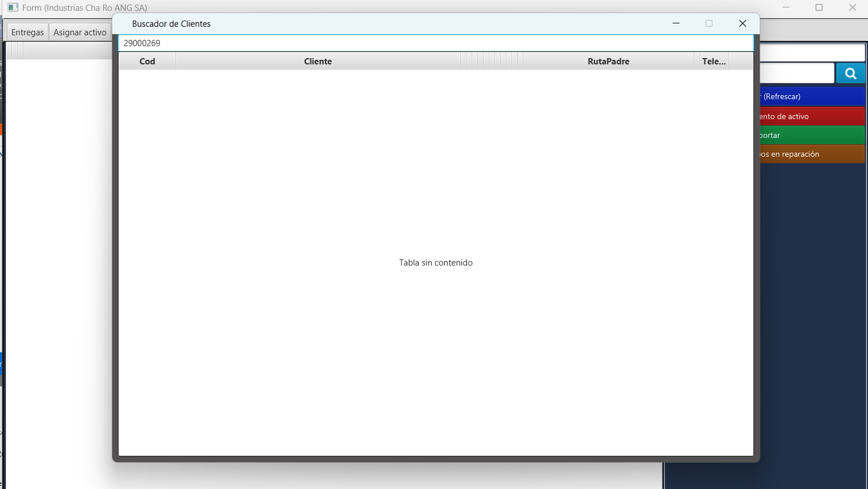Click the red 'ento de activo' button
The image size is (868, 489).
812,116
